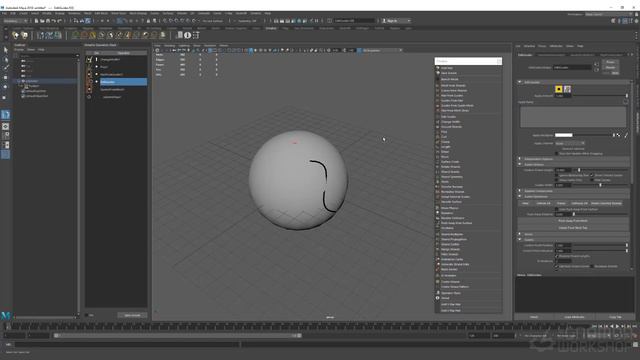Click the second XGen shelf icon
This screenshot has width=640, height=360.
click(x=24, y=35)
